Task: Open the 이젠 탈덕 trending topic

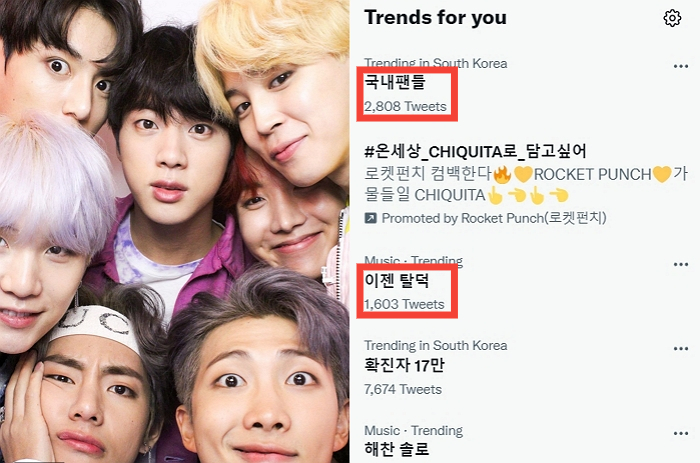Action: (396, 281)
